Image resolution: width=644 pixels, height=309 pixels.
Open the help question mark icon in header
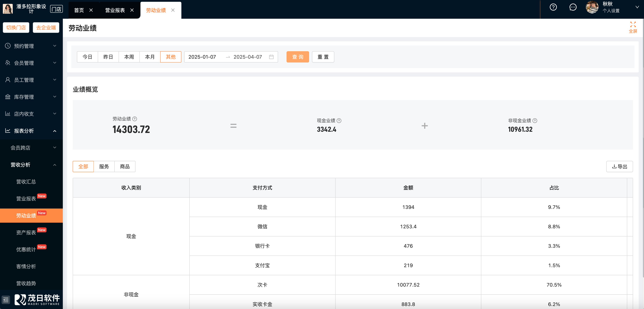[x=553, y=7]
